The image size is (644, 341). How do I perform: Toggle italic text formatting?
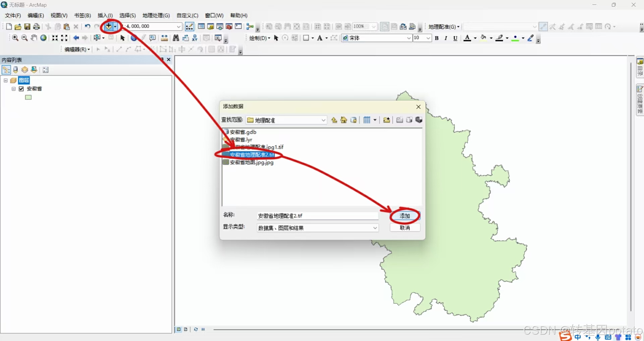click(x=446, y=38)
